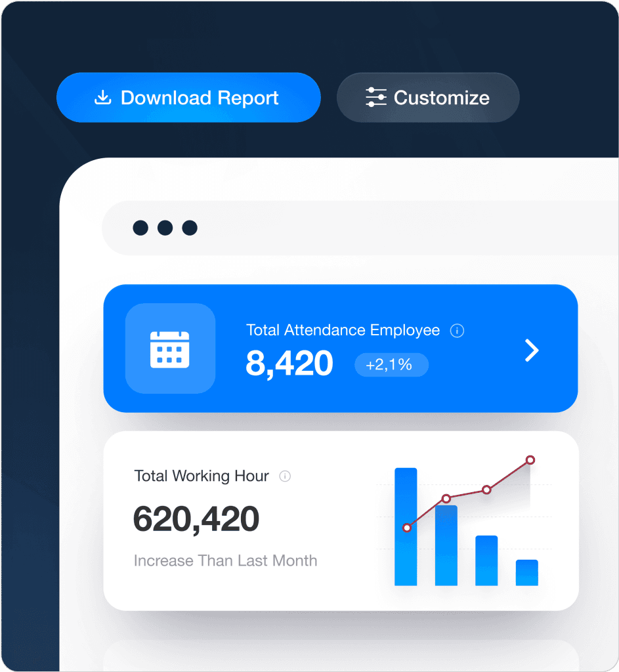Select the 8,420 attendance value
Image resolution: width=619 pixels, height=672 pixels.
(x=289, y=364)
